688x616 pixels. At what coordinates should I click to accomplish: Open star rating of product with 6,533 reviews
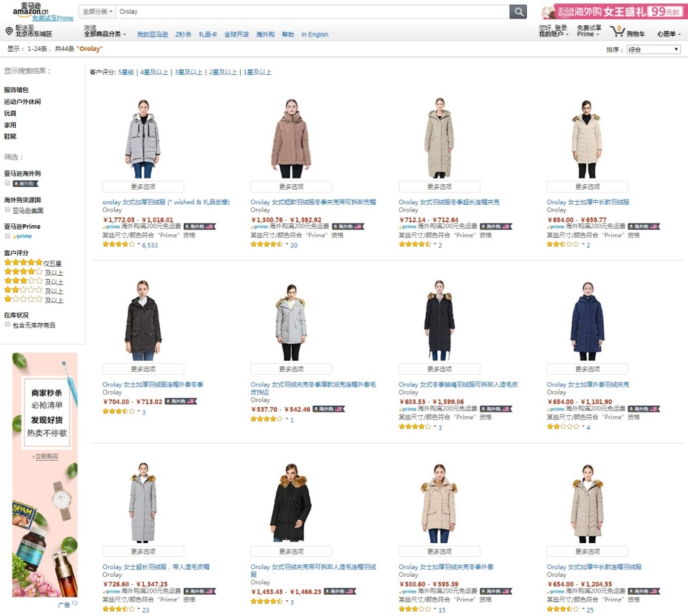pyautogui.click(x=118, y=244)
